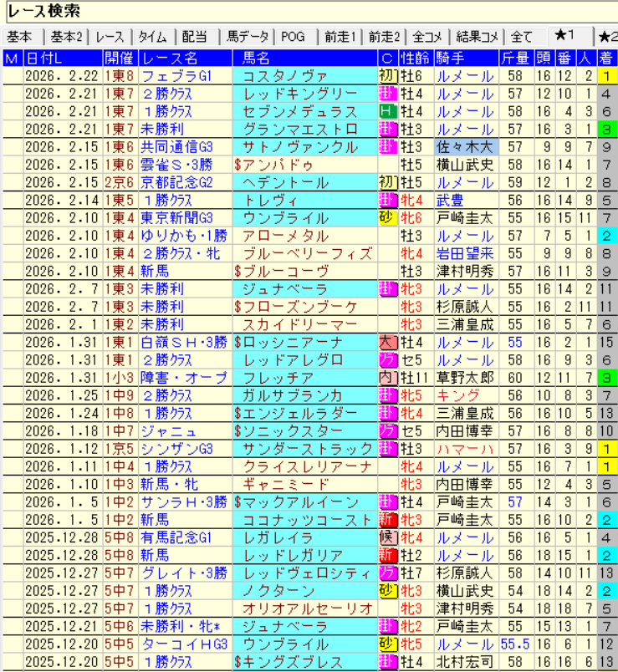
Task: Click the 開催 column header
Action: pos(121,59)
